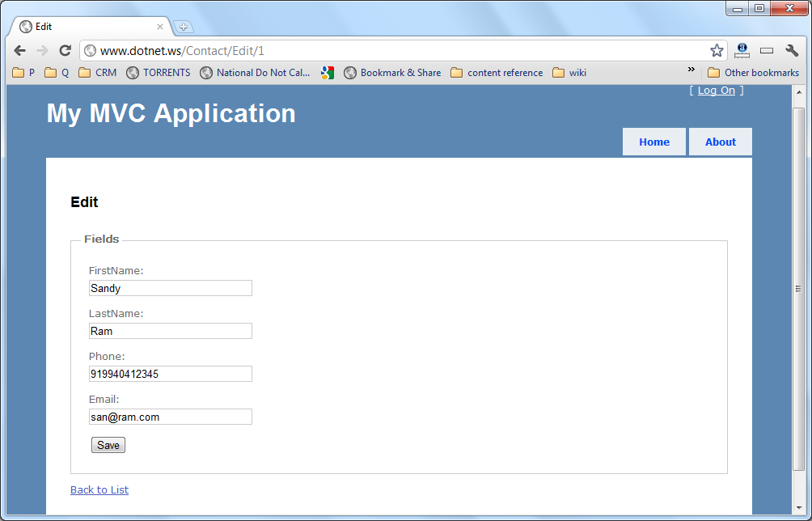Go to the Home navigation tab
812x521 pixels.
coord(654,142)
